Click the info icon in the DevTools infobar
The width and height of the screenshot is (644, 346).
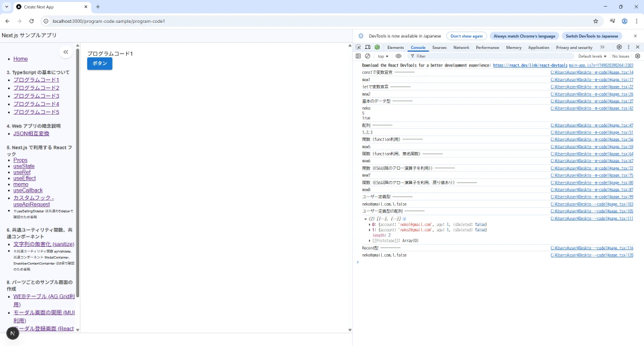point(361,36)
